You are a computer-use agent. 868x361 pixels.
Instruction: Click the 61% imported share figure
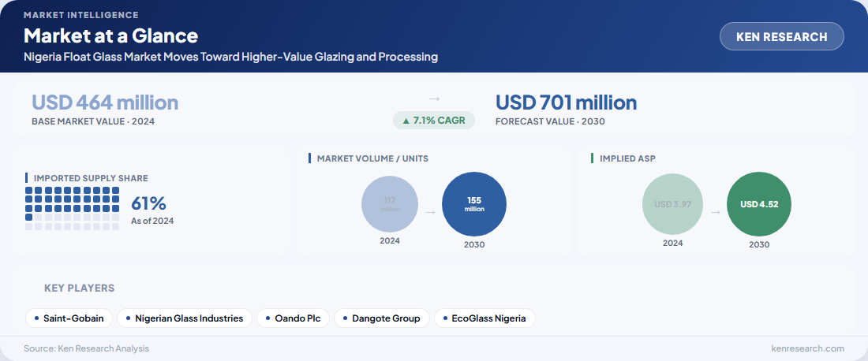[148, 203]
